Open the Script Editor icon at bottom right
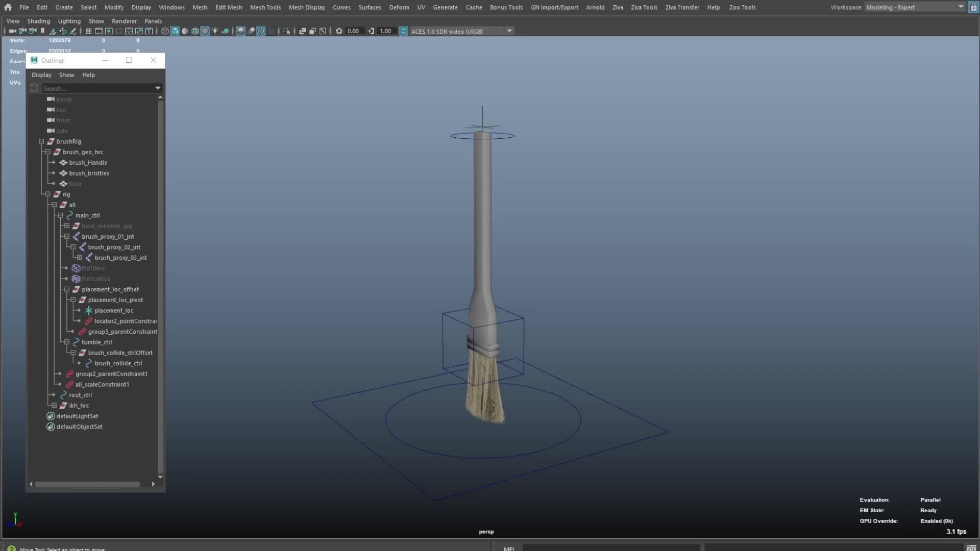The image size is (980, 551). coord(972,548)
